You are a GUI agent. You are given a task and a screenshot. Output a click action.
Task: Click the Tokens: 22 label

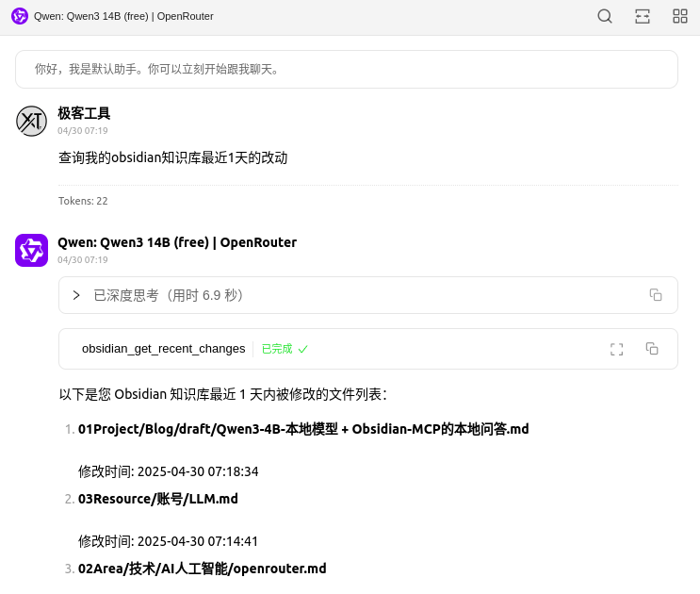click(83, 201)
